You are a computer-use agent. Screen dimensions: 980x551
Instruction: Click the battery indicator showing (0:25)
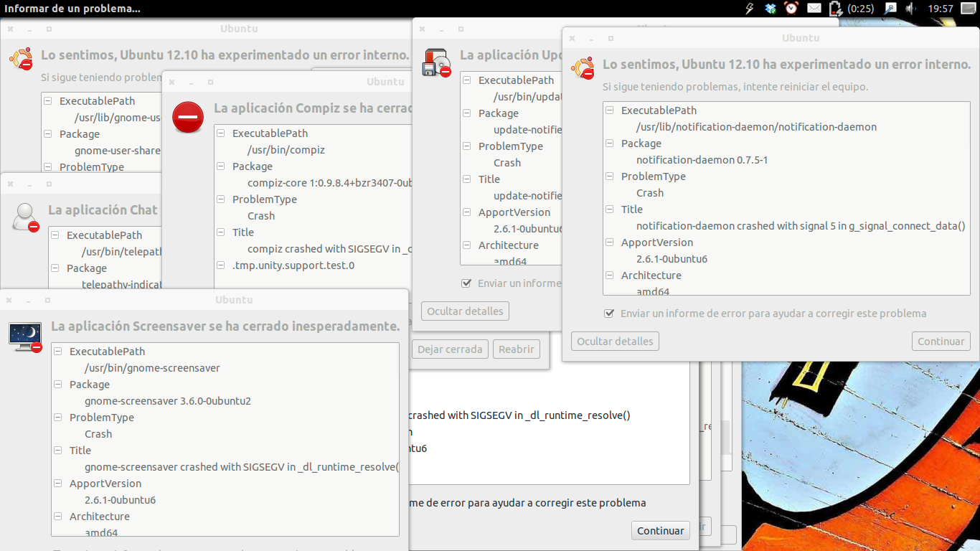852,9
